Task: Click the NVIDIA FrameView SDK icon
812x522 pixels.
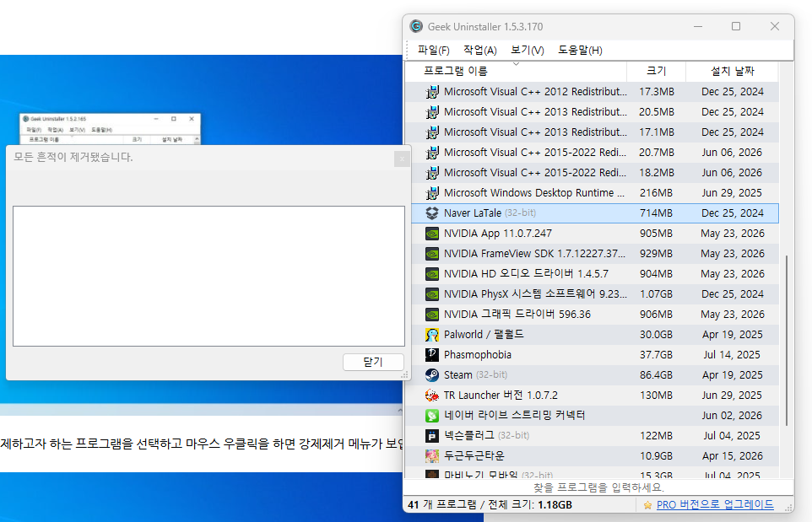Action: pyautogui.click(x=432, y=254)
